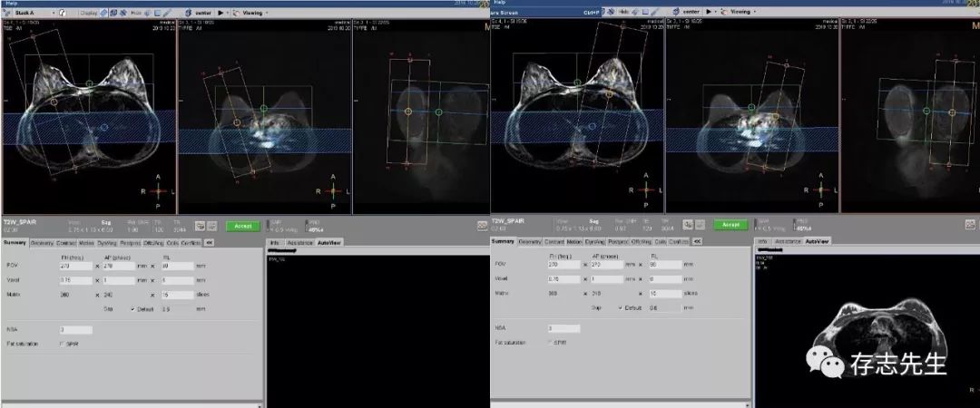Click Accept button in right window
This screenshot has width=980, height=408.
point(730,224)
